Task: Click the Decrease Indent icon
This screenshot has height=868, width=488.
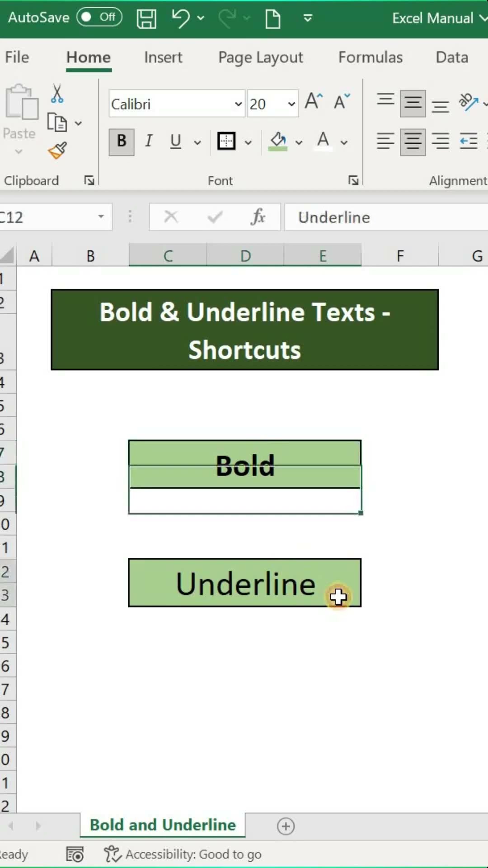Action: [469, 142]
